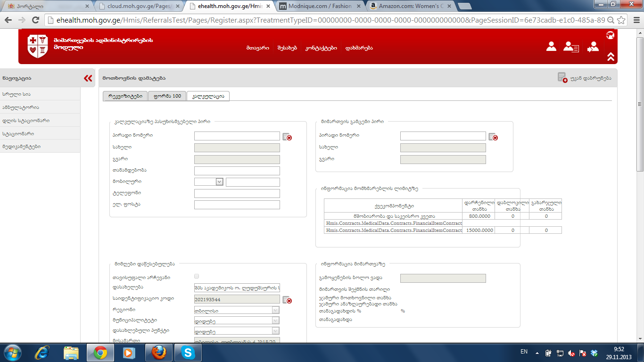Click the single user profile icon in header

(x=551, y=47)
